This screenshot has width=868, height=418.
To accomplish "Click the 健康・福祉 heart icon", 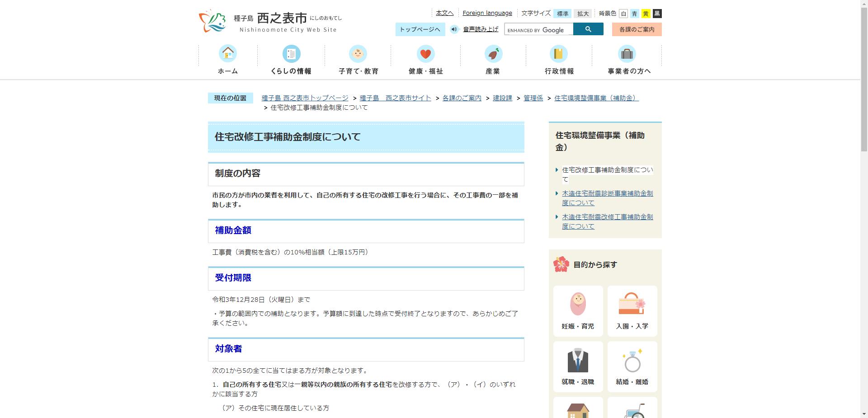I will point(425,54).
